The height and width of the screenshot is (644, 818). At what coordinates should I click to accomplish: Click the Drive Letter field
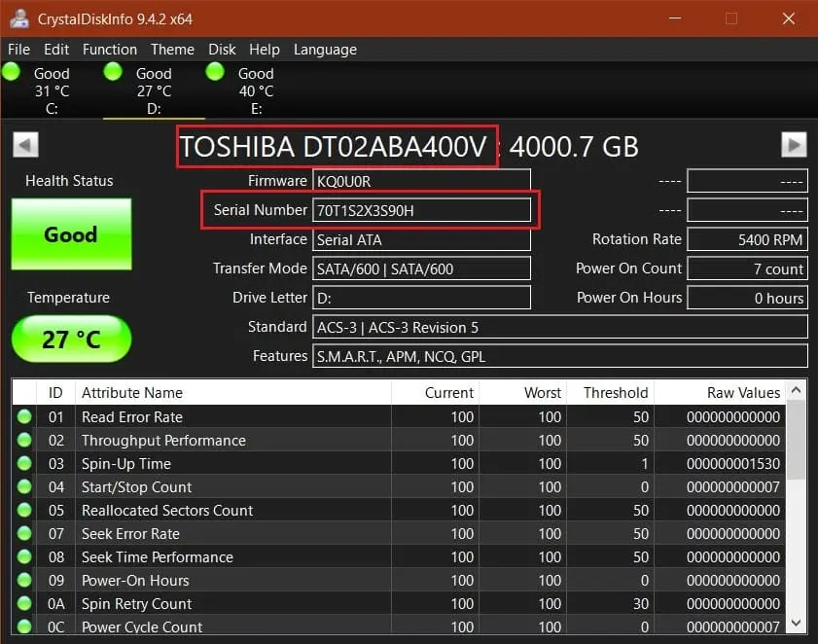click(421, 298)
